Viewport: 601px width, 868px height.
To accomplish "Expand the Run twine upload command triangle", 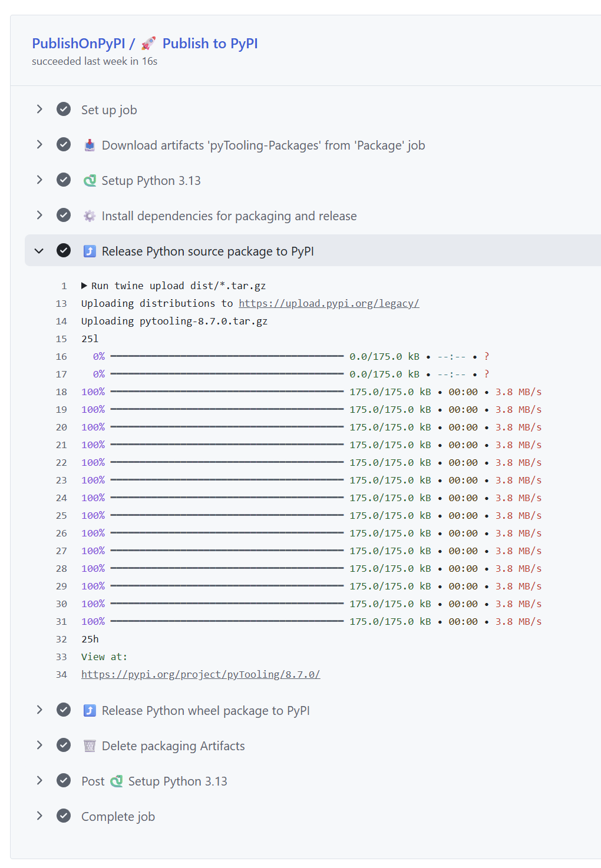I will coord(84,286).
